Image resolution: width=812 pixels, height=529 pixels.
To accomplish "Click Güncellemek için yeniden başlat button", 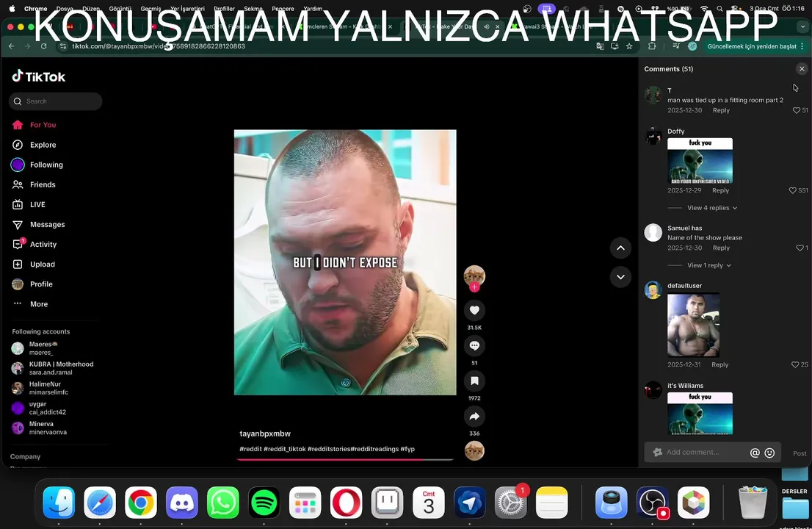I will (x=751, y=46).
